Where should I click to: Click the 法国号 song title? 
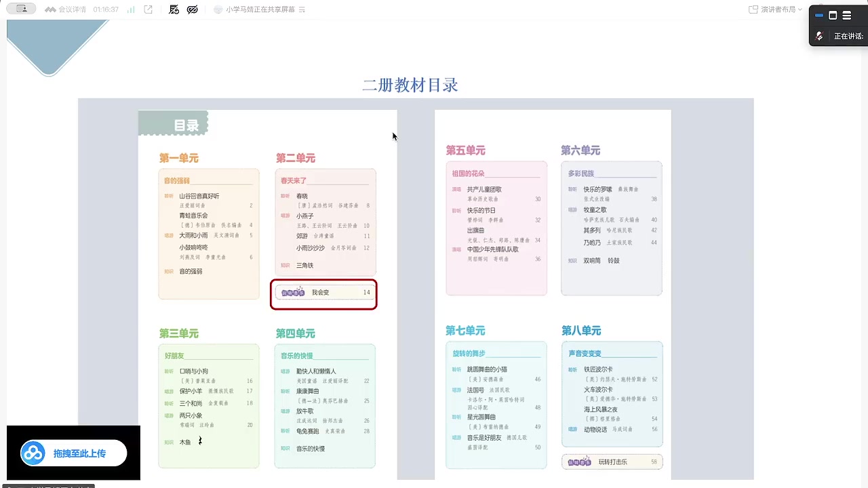tap(476, 390)
